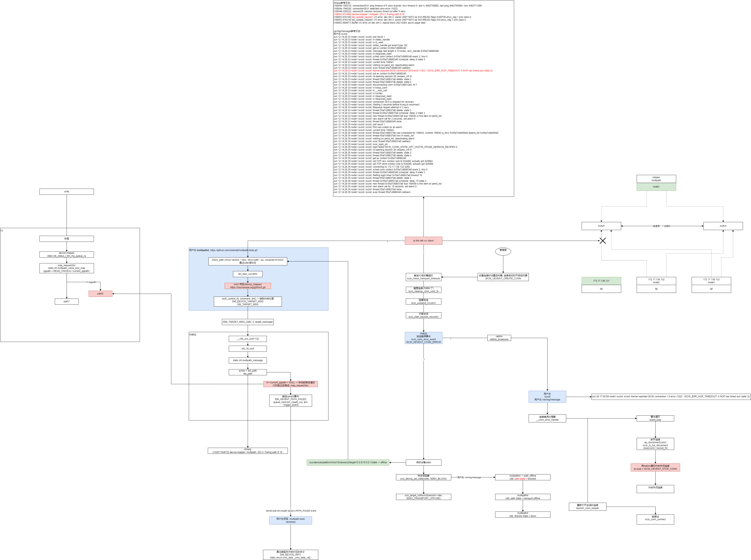The width and height of the screenshot is (751, 560).
Task: Select the __x64_sys_ioctl+132 box
Action: click(x=248, y=339)
